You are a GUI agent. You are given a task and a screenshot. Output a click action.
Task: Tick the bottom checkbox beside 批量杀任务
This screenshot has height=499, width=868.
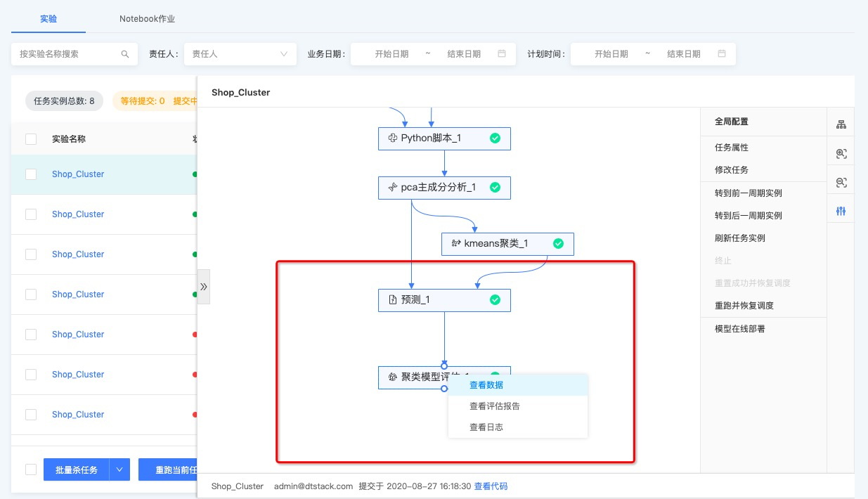(31, 469)
